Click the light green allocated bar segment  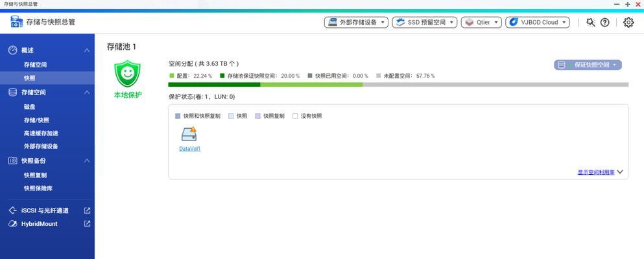[312, 85]
